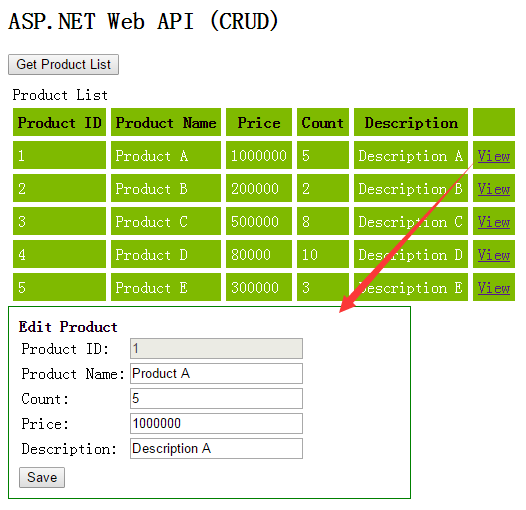Open View link for Product A

tap(494, 156)
